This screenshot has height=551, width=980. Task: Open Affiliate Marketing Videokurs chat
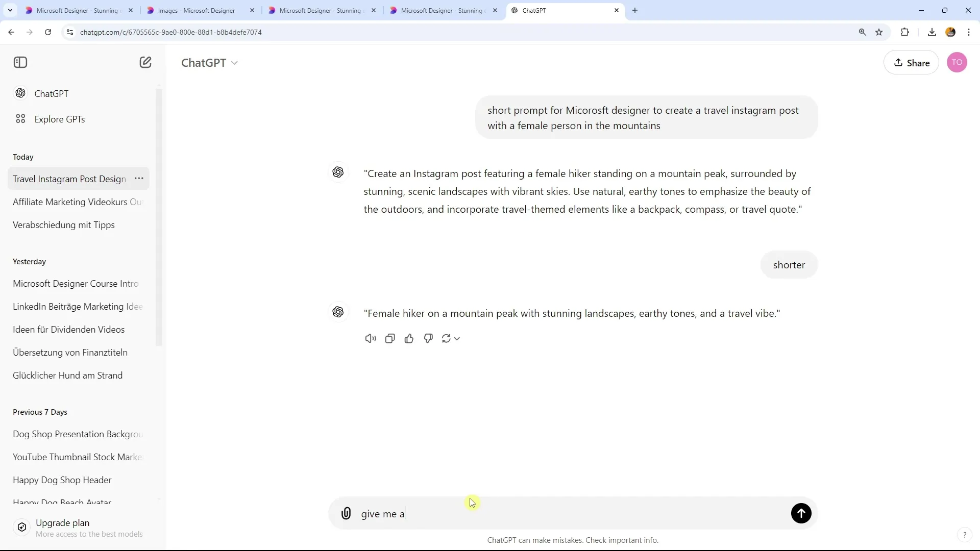78,202
